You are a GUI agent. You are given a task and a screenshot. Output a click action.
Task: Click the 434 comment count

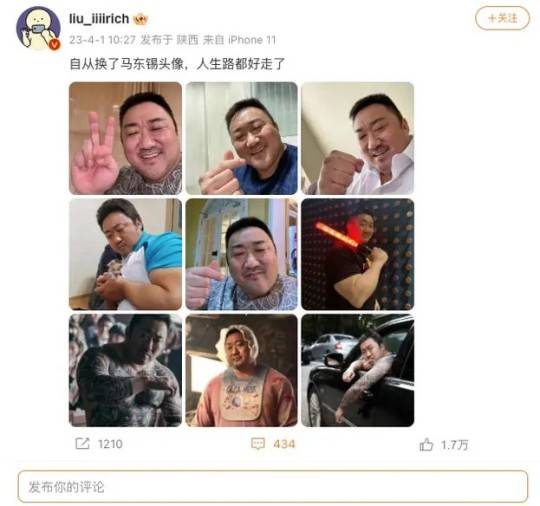coord(284,444)
